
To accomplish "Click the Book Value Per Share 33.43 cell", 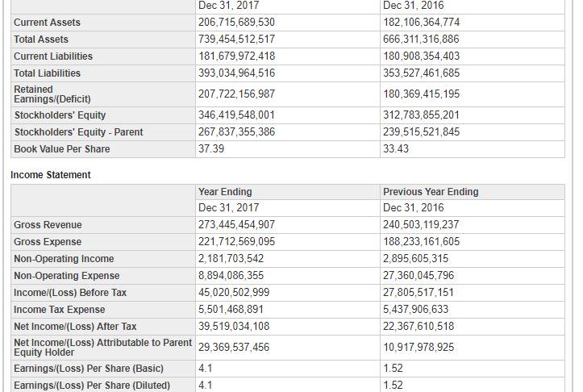I will point(396,149).
